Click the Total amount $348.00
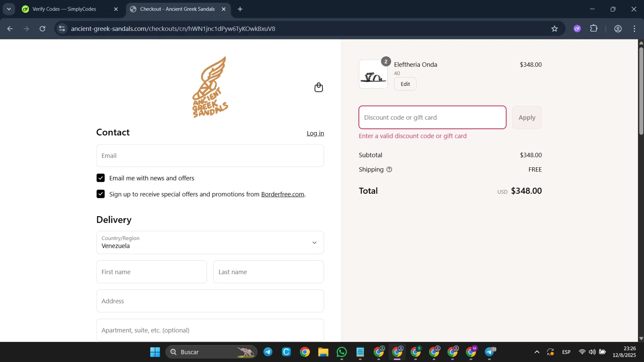 [526, 191]
